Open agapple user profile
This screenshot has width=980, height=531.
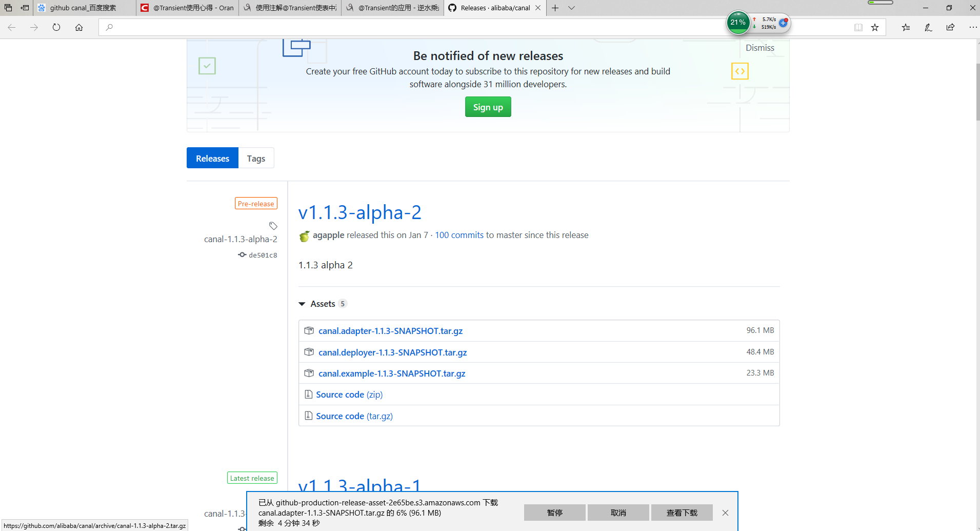328,235
